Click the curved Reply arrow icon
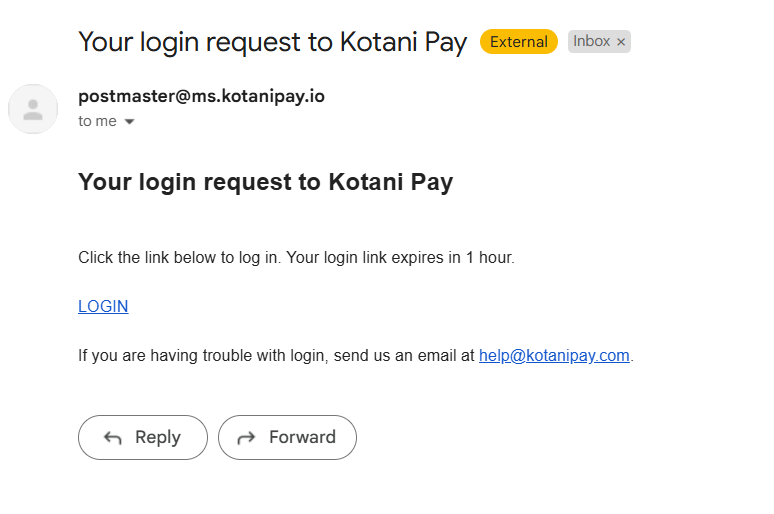The height and width of the screenshot is (514, 774). 113,437
